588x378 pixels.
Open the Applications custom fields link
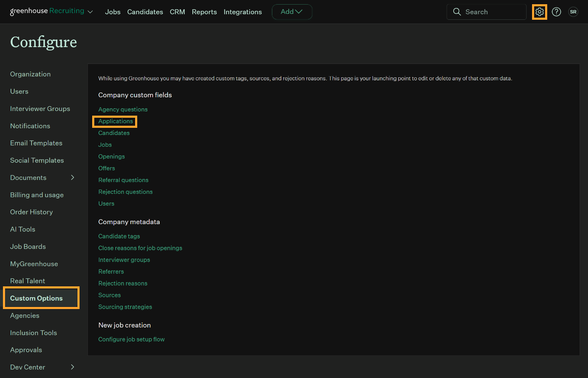(x=115, y=121)
